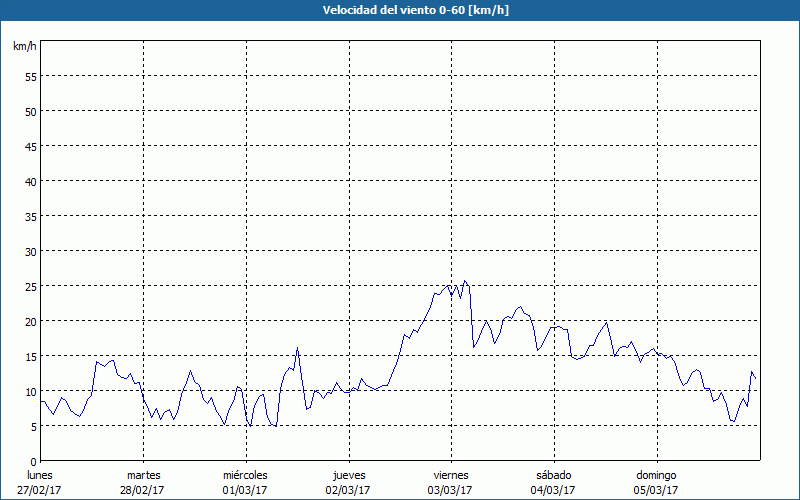This screenshot has width=800, height=500.
Task: Click the date label 27/02/17
Action: coord(40,490)
